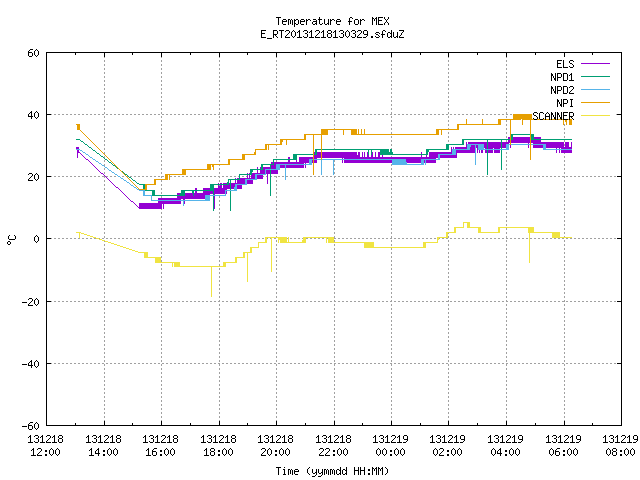This screenshot has width=640, height=480.
Task: Click the orange NPI legend line sample
Action: click(x=595, y=103)
